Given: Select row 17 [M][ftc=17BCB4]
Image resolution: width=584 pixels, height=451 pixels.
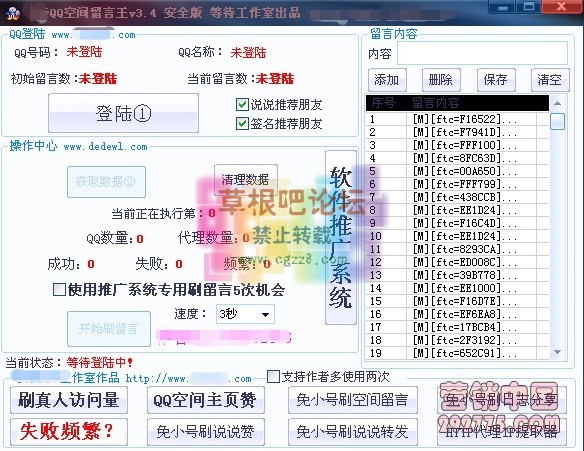Looking at the screenshot, I should [457, 327].
